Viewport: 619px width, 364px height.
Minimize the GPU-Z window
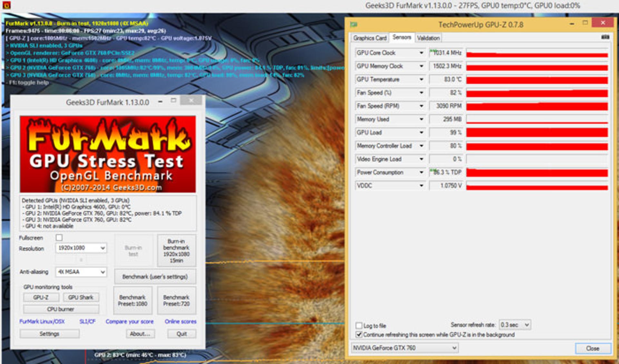[572, 24]
